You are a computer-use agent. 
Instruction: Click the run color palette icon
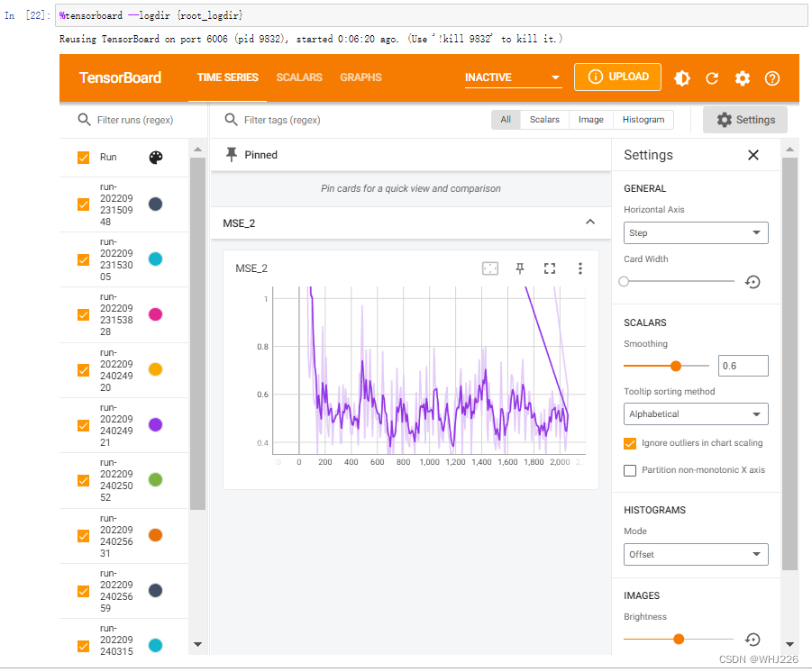(156, 158)
